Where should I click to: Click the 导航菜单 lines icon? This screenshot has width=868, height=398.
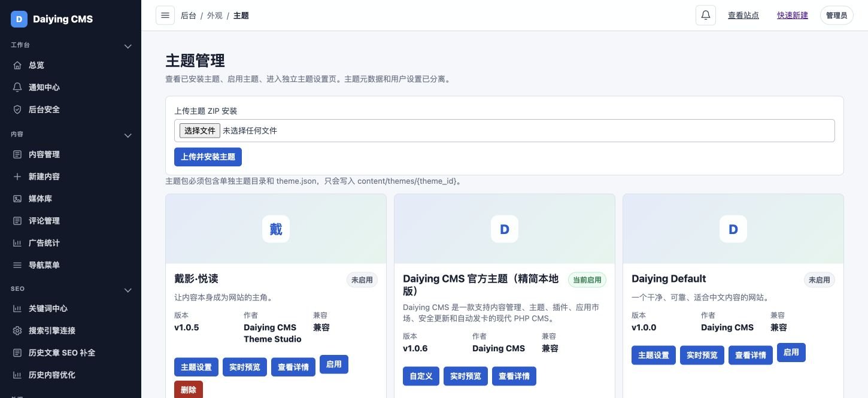pos(17,265)
